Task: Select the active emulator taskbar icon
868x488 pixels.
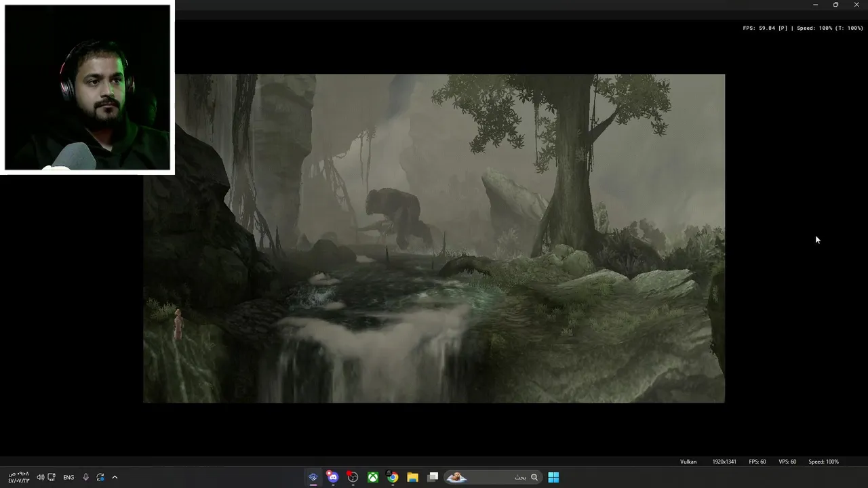Action: (313, 477)
